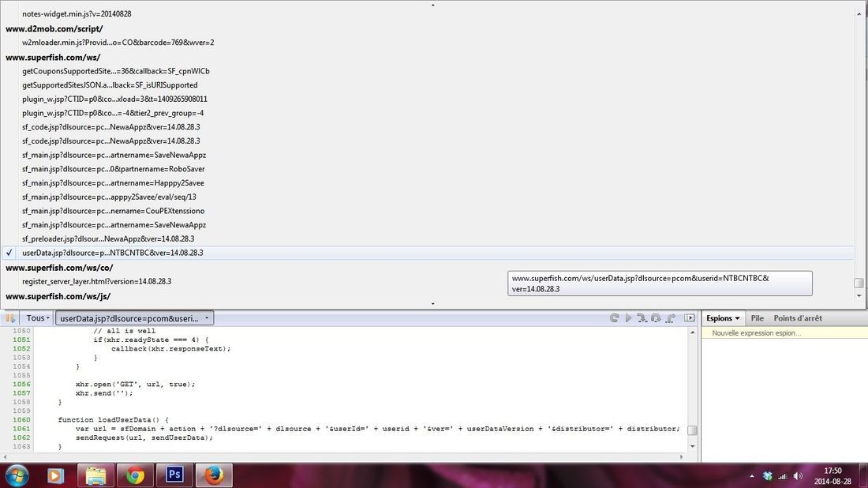Select sf_main.jsp entry ending eval/seq/13
The height and width of the screenshot is (488, 868).
tap(109, 197)
